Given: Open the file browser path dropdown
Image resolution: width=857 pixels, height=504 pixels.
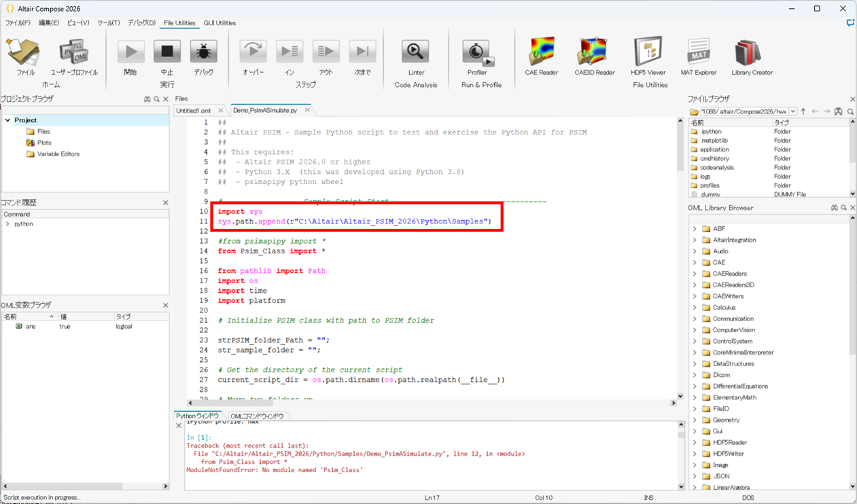Looking at the screenshot, I should pos(793,111).
